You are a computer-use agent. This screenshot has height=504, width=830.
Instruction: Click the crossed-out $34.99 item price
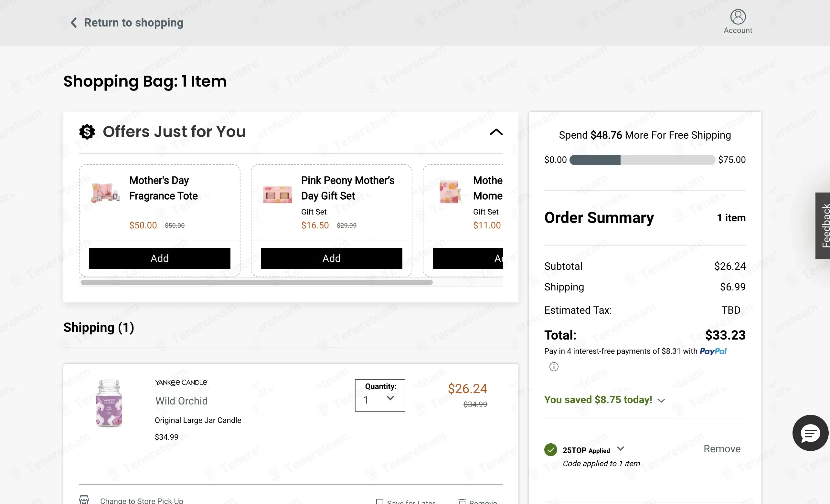click(475, 404)
